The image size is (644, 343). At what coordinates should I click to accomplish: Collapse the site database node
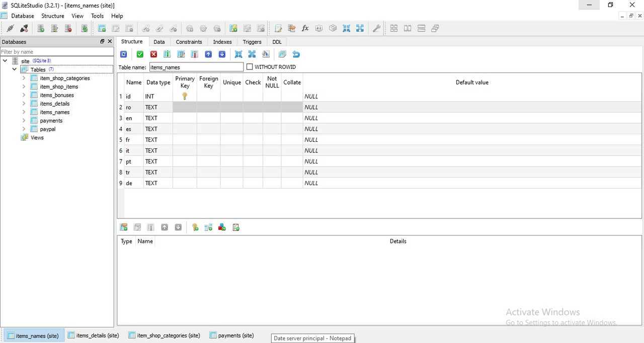(x=5, y=61)
